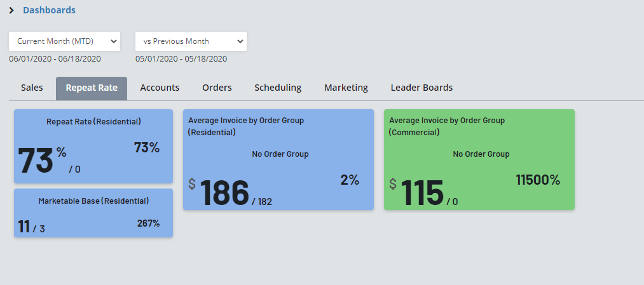Click the Marketable Base (Residential) card
The image size is (644, 285).
click(93, 213)
